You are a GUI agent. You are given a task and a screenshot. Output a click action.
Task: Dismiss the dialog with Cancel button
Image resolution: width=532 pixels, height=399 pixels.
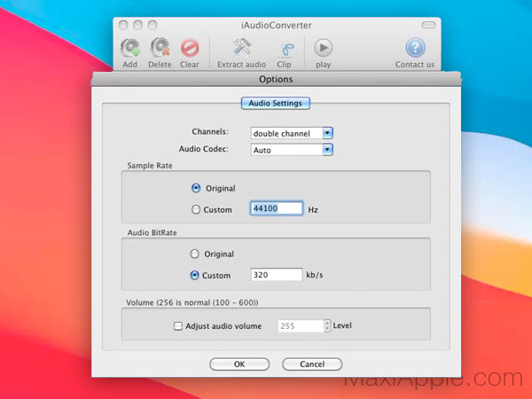click(x=312, y=364)
